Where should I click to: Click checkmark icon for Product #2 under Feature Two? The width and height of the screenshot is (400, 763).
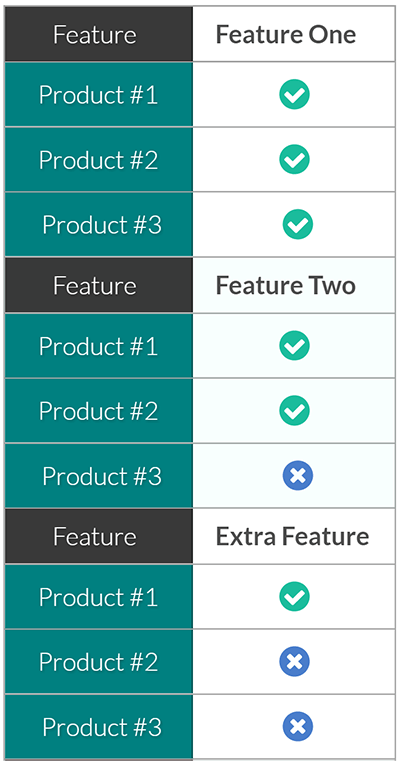point(294,410)
